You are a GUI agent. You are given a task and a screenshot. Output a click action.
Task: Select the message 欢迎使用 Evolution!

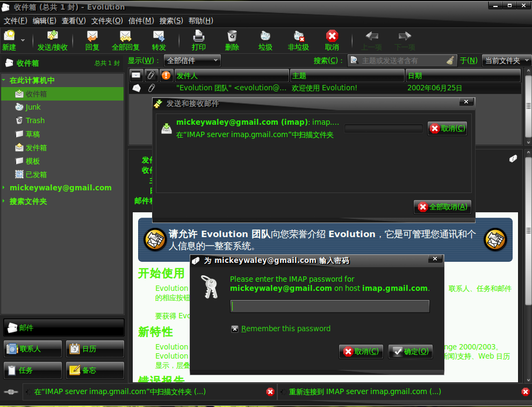click(x=325, y=88)
